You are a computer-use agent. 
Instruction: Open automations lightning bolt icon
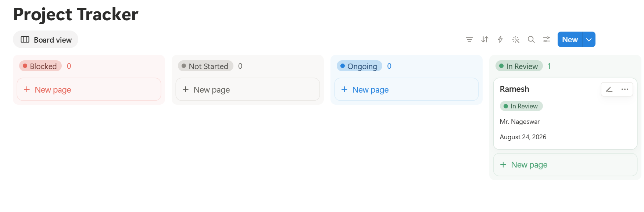(x=500, y=39)
